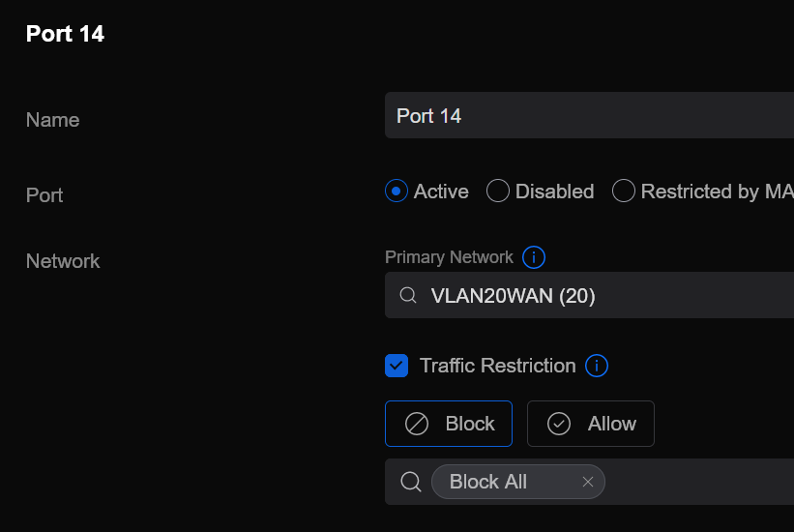794x532 pixels.
Task: Set the port to Disabled
Action: [498, 192]
